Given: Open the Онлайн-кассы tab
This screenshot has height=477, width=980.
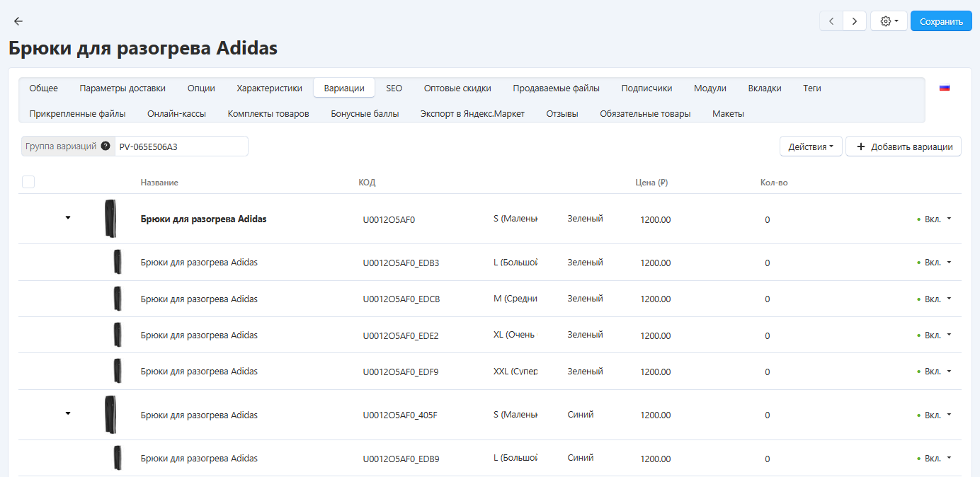Looking at the screenshot, I should (176, 113).
